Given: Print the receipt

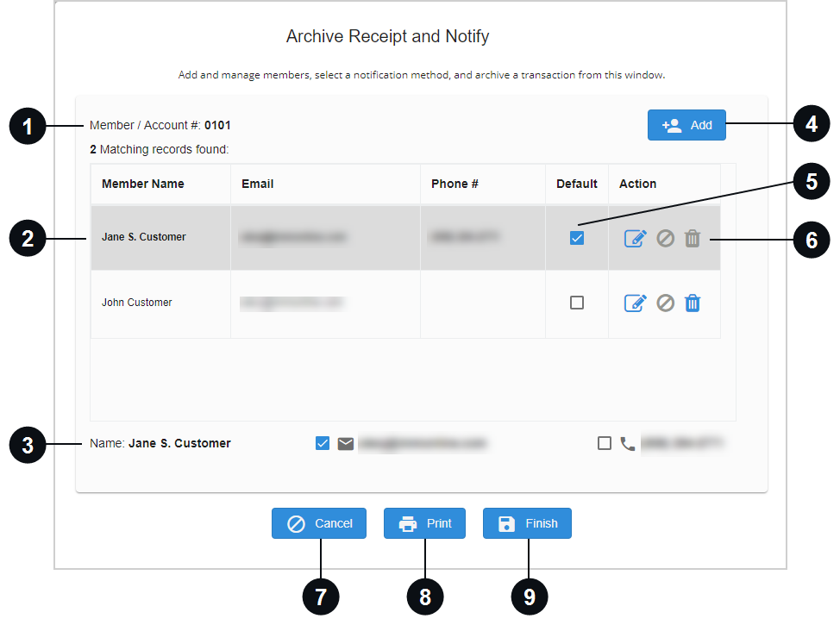Looking at the screenshot, I should point(424,523).
